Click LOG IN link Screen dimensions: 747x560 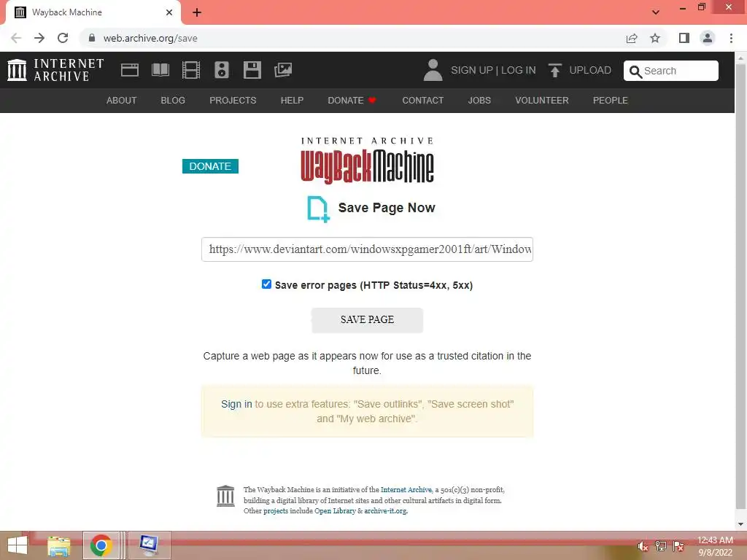click(519, 71)
